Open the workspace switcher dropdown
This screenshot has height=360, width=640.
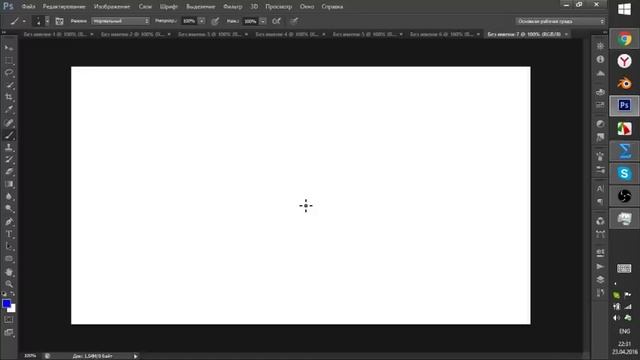pyautogui.click(x=560, y=21)
